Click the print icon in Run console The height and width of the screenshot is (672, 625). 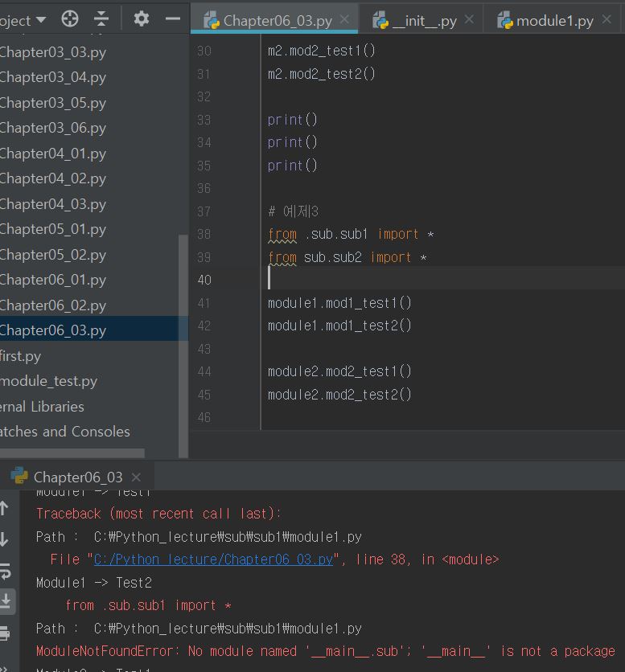click(x=5, y=633)
